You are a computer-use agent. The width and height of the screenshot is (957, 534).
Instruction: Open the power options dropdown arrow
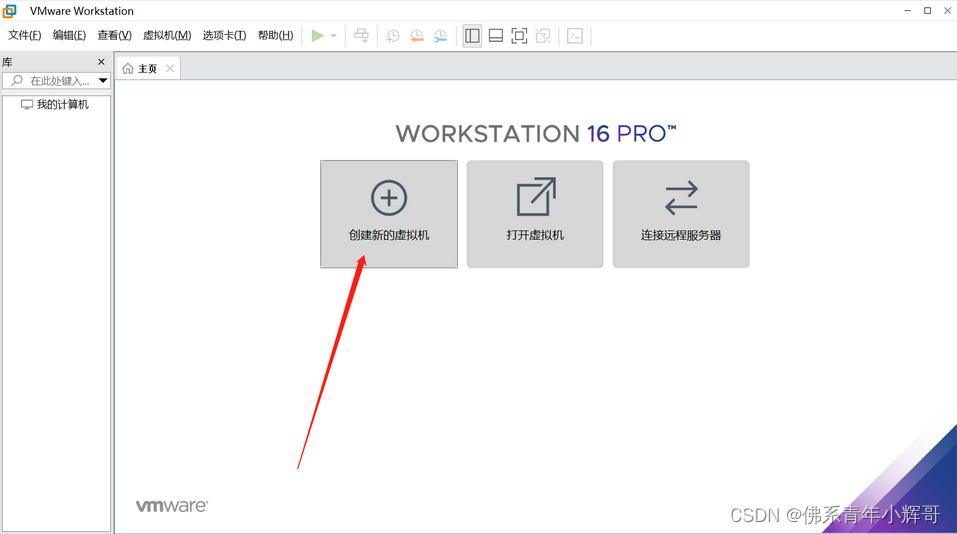pyautogui.click(x=333, y=36)
